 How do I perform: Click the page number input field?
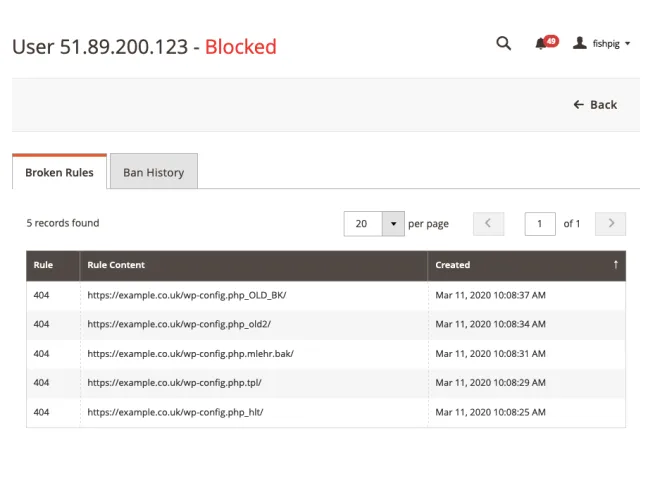[x=540, y=224]
